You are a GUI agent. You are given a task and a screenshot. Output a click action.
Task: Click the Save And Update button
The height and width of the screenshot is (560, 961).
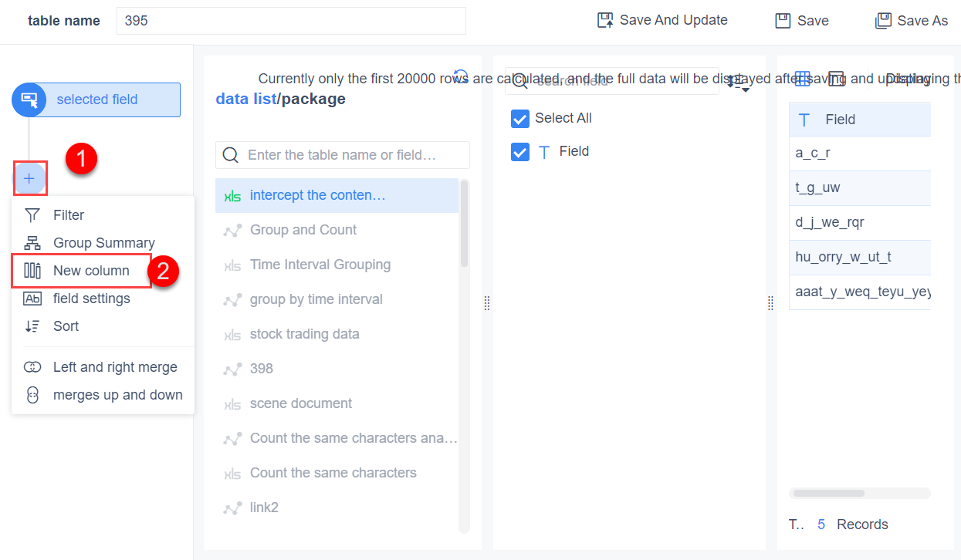(662, 20)
